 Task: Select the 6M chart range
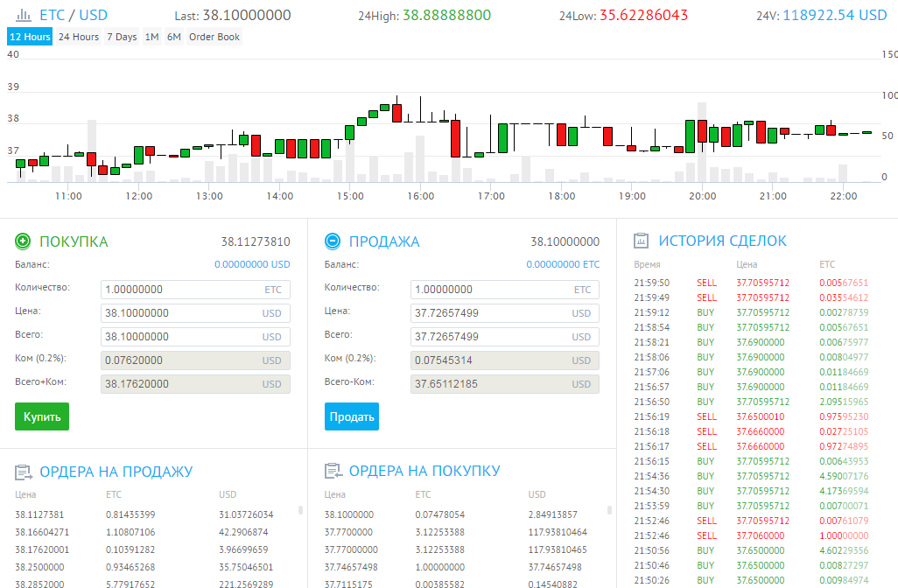[x=174, y=37]
